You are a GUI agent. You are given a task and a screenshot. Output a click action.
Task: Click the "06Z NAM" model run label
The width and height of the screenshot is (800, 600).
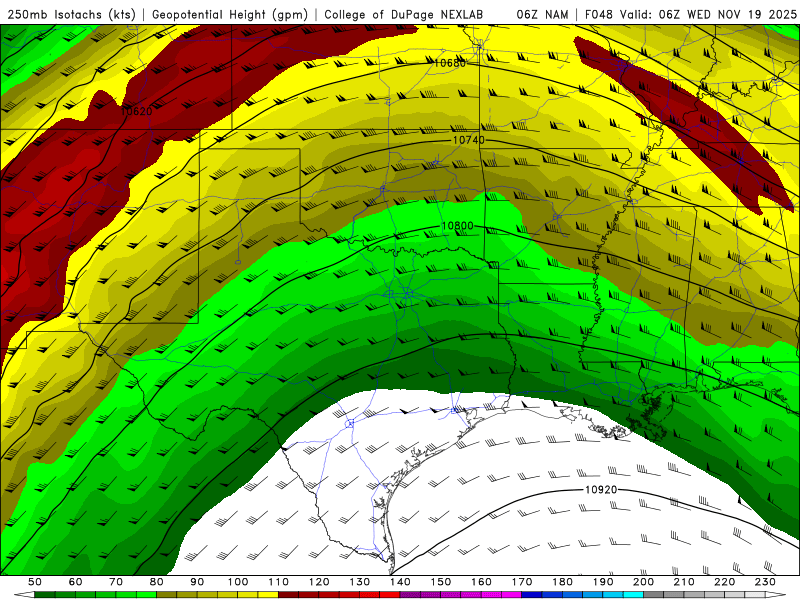tap(542, 14)
